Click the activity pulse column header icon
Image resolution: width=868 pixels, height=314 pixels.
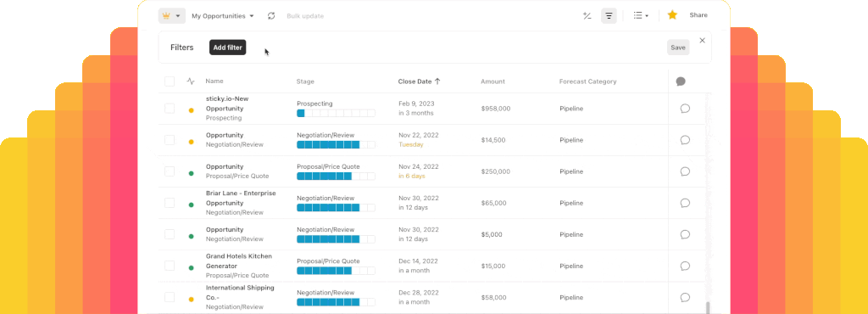tap(191, 81)
